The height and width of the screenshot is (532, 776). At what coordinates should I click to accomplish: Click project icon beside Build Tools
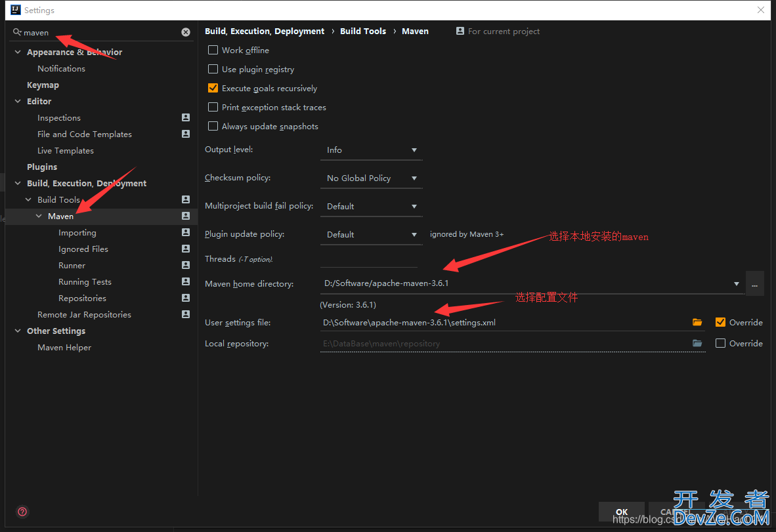point(186,199)
